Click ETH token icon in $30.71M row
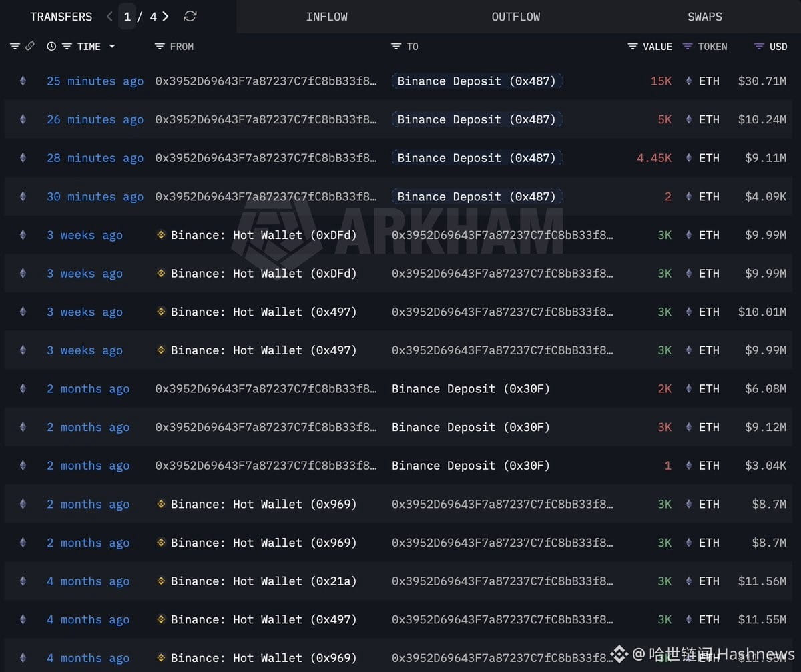The image size is (801, 672). pos(689,81)
